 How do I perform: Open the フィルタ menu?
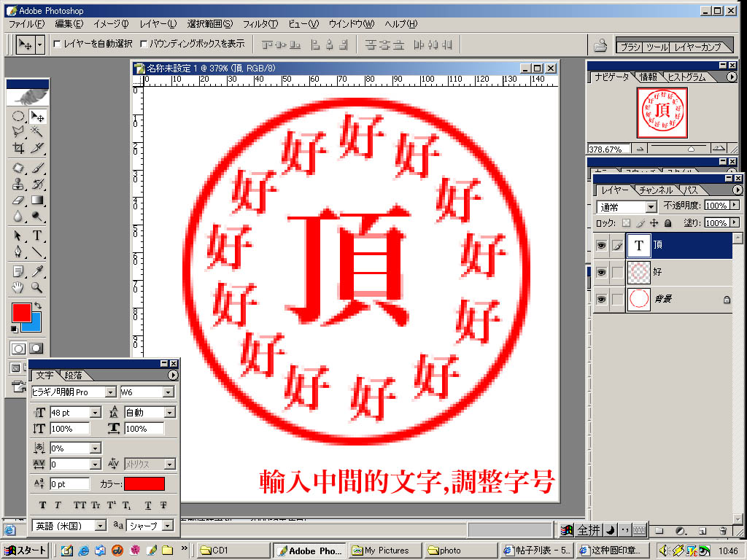coord(260,24)
